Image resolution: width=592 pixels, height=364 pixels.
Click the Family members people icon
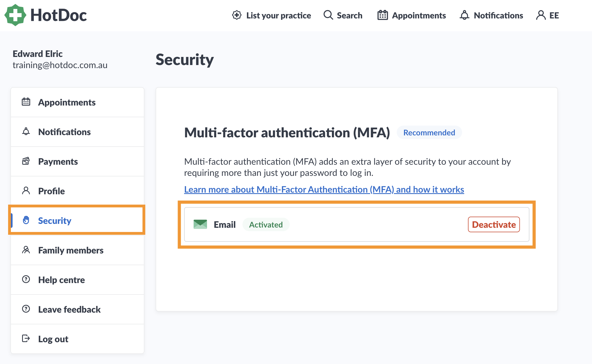[26, 250]
